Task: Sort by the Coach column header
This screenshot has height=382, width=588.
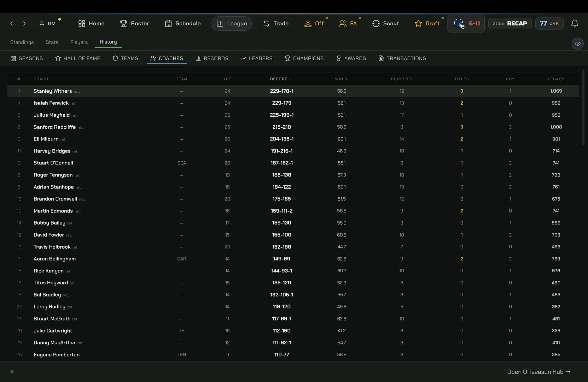Action: point(41,79)
